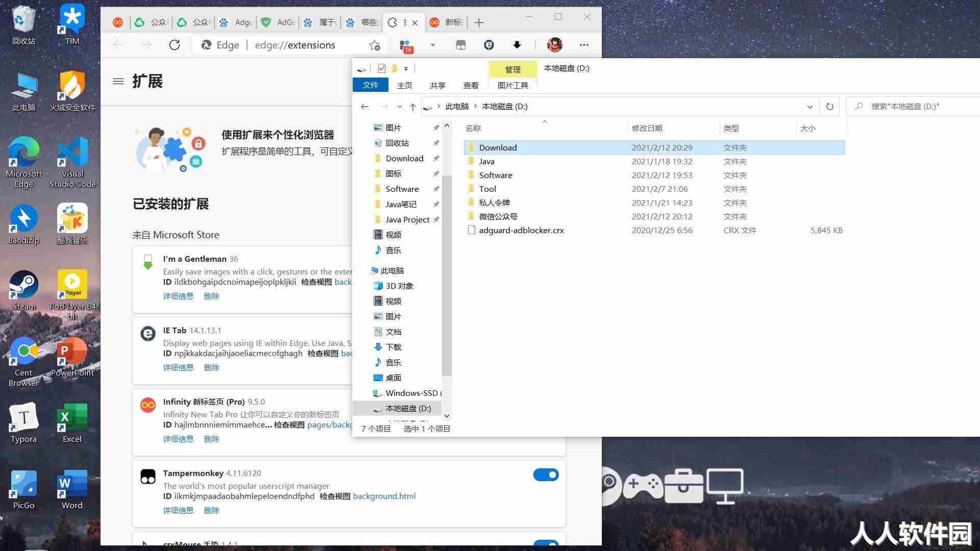980x551 pixels.
Task: Switch to the 共享 ribbon tab
Action: coord(437,85)
